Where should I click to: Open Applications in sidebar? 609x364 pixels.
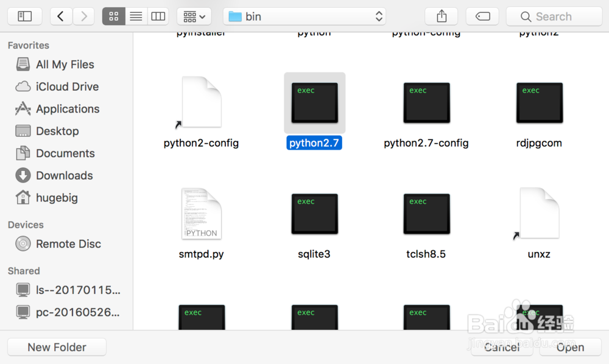point(68,109)
